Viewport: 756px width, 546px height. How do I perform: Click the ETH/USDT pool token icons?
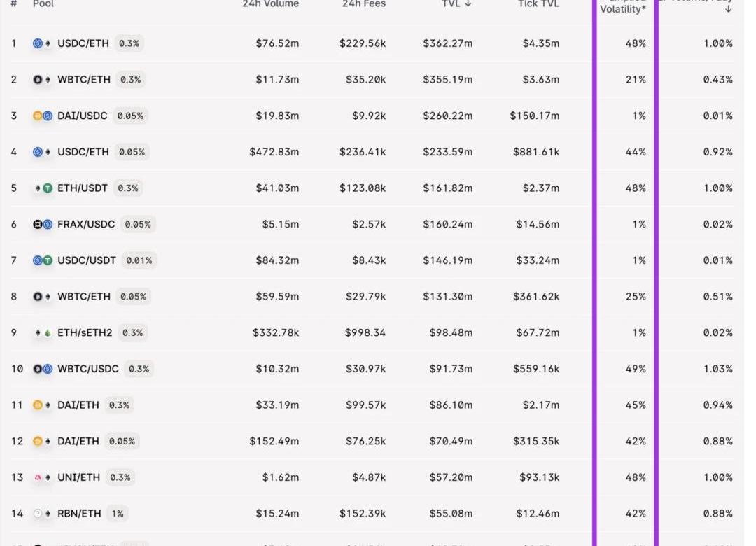point(43,188)
